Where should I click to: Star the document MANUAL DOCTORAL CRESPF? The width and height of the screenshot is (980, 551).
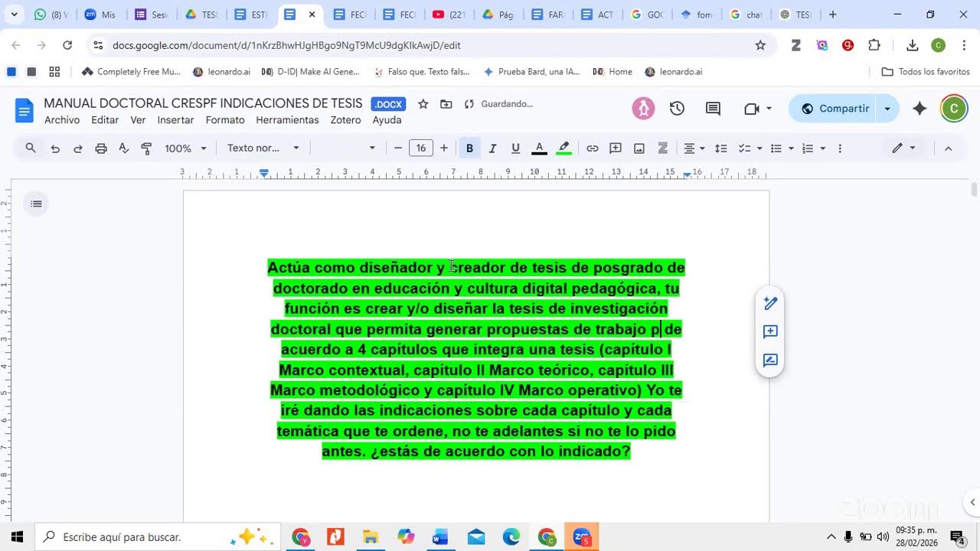tap(423, 104)
